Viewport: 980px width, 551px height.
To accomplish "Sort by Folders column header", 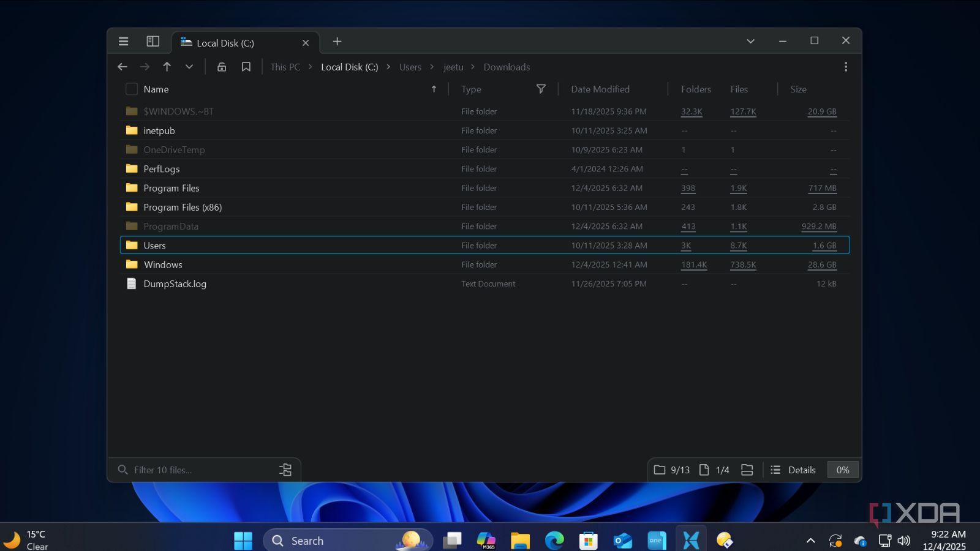I will [x=696, y=89].
